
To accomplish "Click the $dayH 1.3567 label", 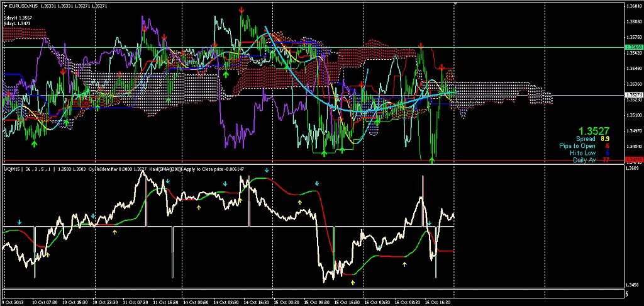I will (18, 18).
